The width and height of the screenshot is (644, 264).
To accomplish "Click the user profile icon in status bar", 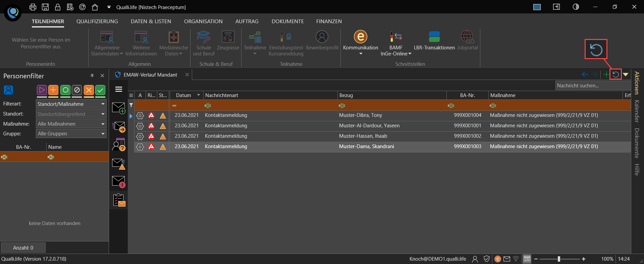I will [x=475, y=259].
